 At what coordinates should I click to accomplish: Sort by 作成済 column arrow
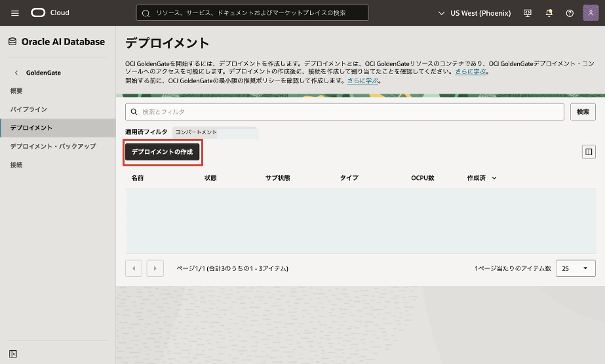tap(494, 178)
